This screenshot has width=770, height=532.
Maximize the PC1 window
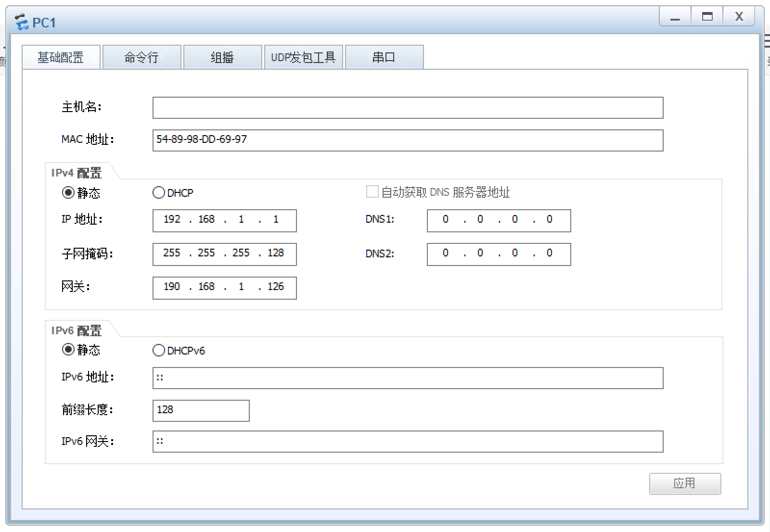point(707,16)
